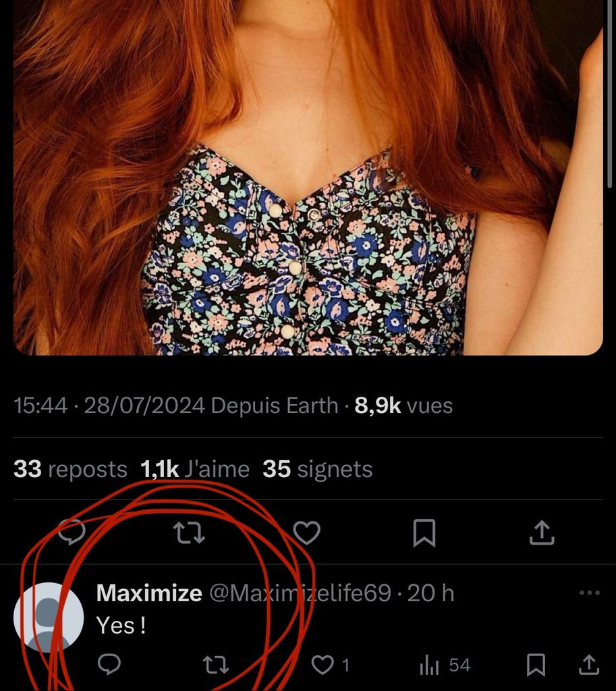
Task: Open the redhead photo in full view
Action: pyautogui.click(x=308, y=175)
